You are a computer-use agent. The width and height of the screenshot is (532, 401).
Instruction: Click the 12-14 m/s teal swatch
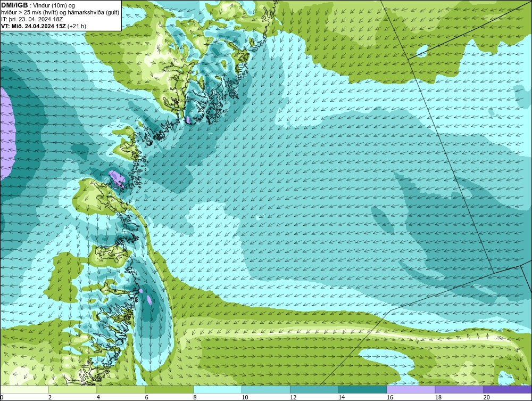(x=314, y=389)
